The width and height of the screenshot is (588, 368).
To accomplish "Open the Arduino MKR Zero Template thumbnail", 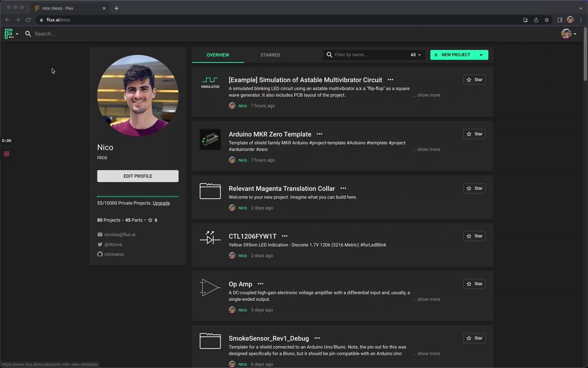I will pos(210,139).
